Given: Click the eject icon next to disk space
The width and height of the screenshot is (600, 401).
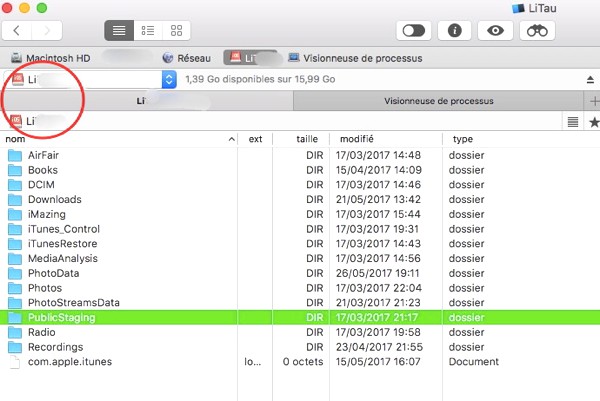Looking at the screenshot, I should coord(589,79).
